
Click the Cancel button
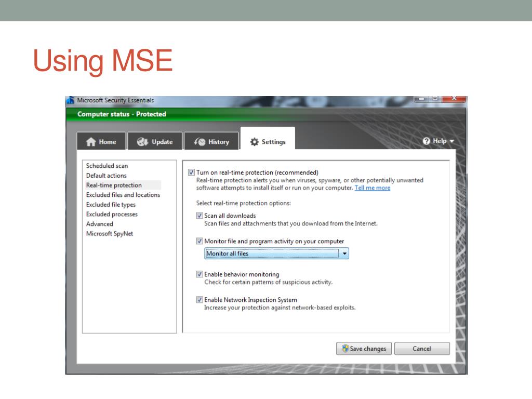coord(422,349)
